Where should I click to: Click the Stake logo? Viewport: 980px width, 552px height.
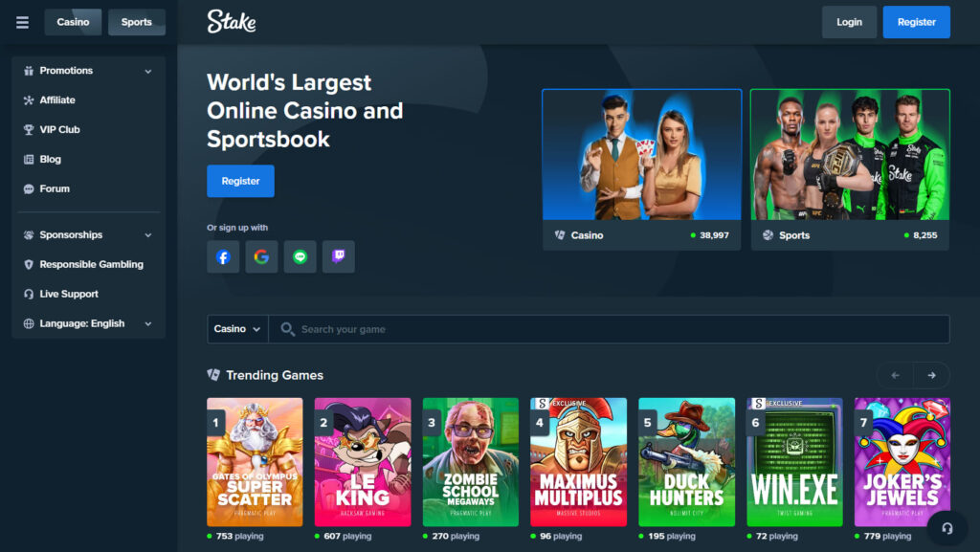232,22
